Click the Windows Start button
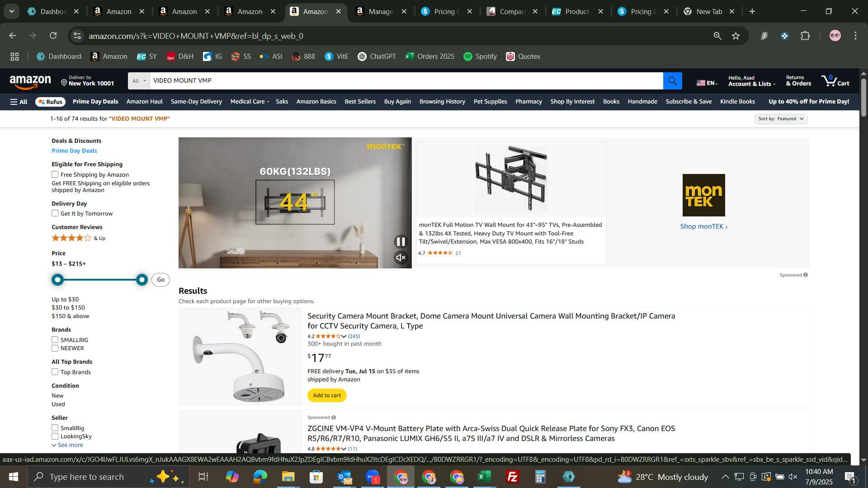The image size is (868, 488). tap(13, 477)
